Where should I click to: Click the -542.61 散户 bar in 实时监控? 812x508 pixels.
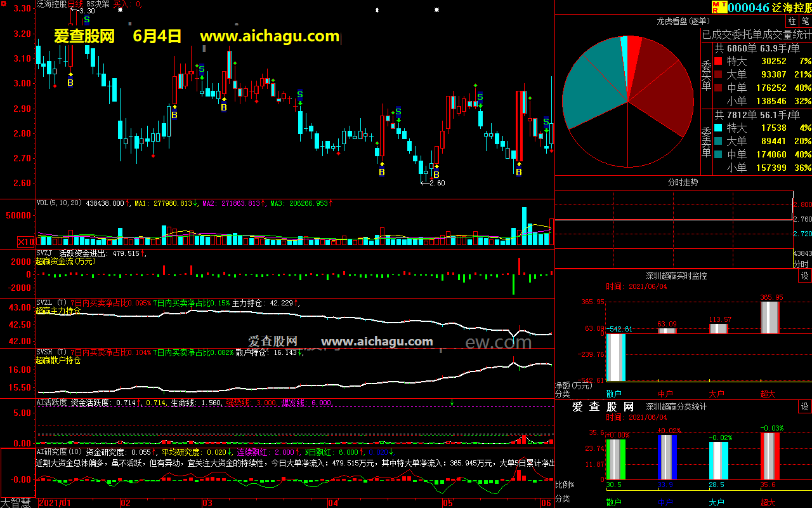pyautogui.click(x=615, y=357)
